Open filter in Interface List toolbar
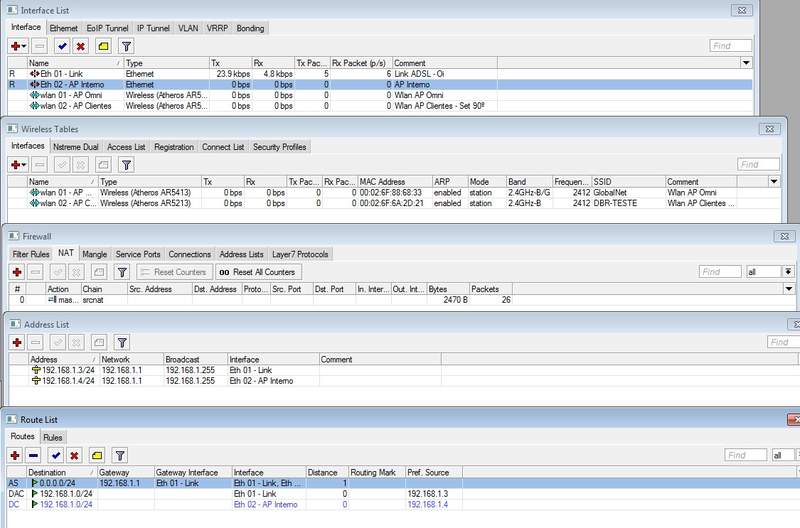Image resolution: width=800 pixels, height=528 pixels. (x=126, y=46)
